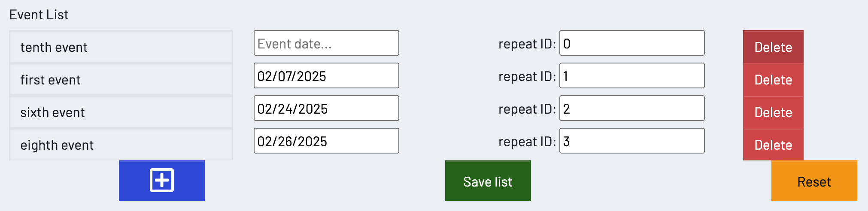This screenshot has height=211, width=868.
Task: Select the 02/26/2025 date field
Action: point(326,141)
